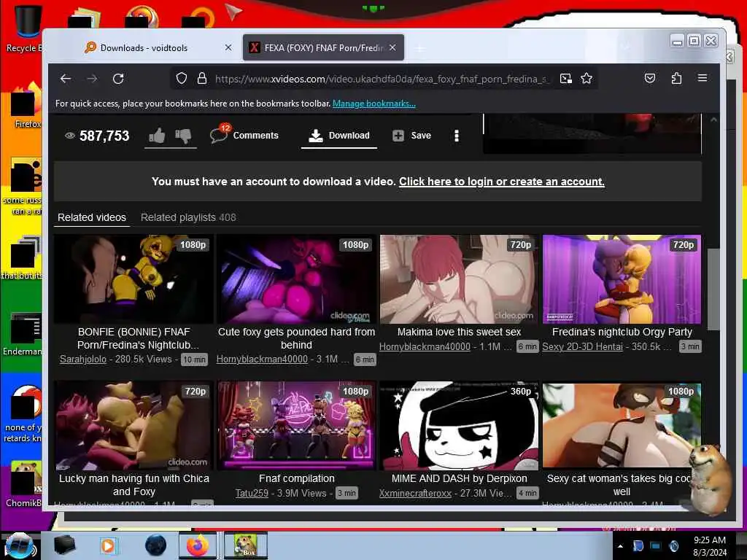Screen dimensions: 747x560
Task: Click the Fnaf compilation title text
Action: click(296, 478)
